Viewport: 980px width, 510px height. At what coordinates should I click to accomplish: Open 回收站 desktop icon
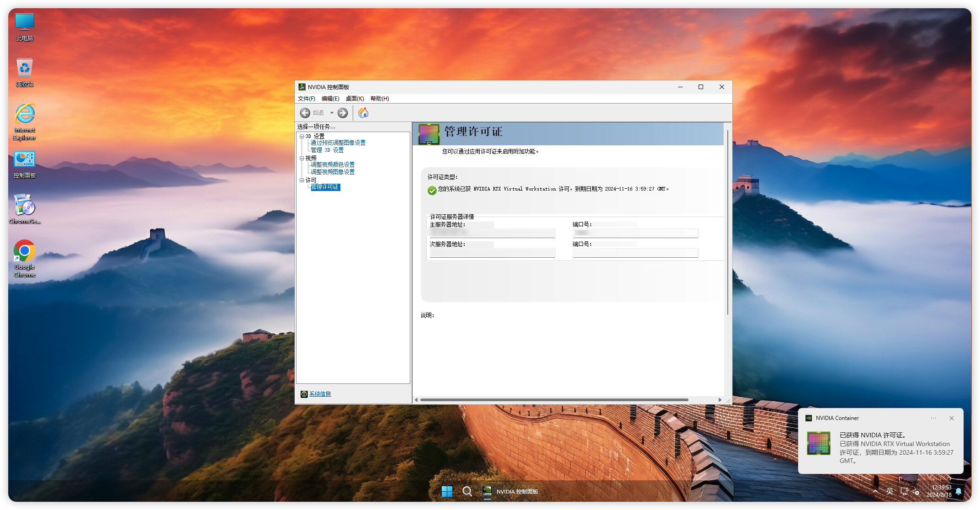25,73
